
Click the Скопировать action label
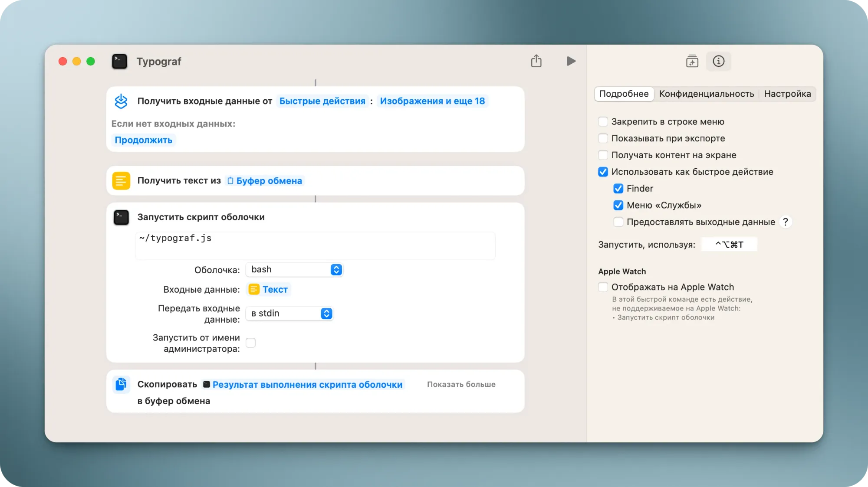(167, 385)
